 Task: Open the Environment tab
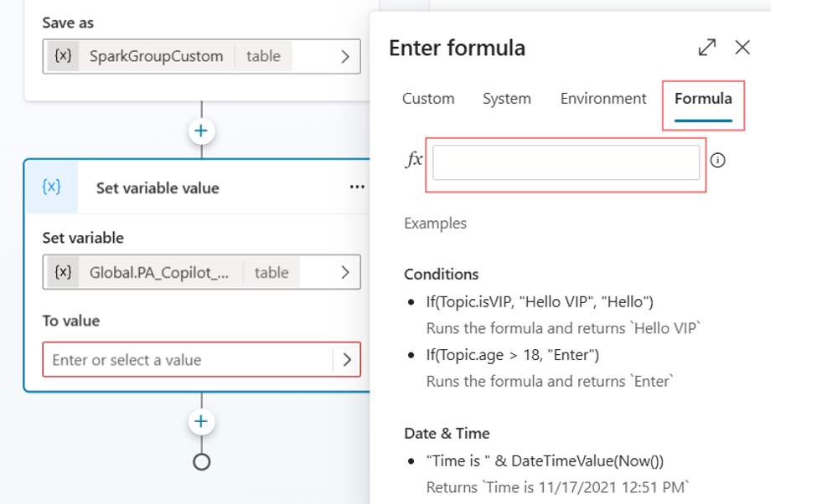603,99
